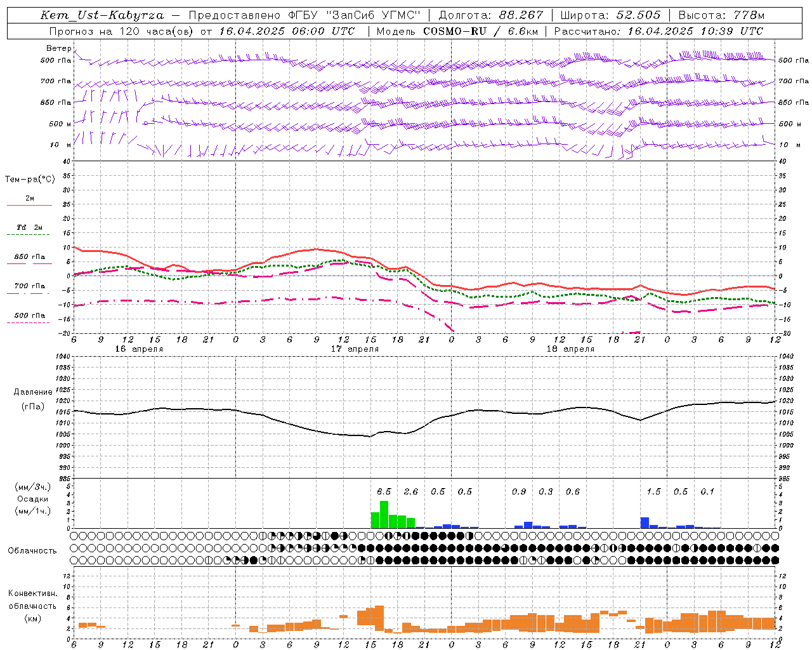Click the 0.3 precipitation total value
This screenshot has height=650, width=812.
(546, 491)
